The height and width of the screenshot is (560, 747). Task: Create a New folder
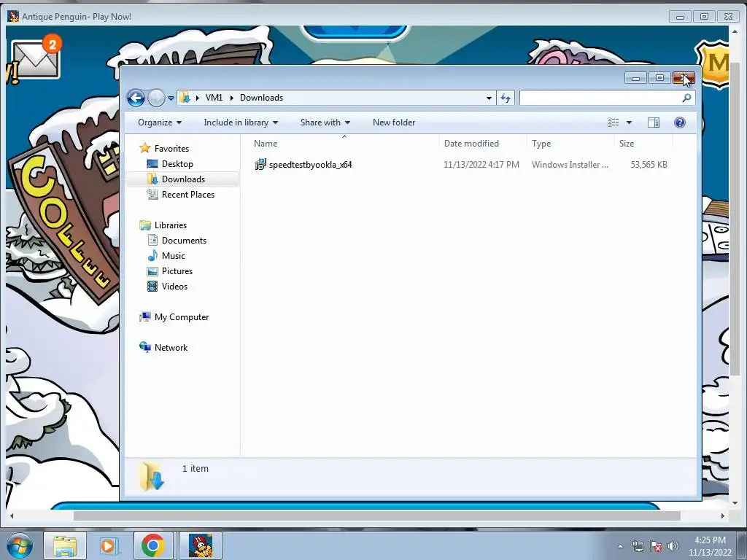[393, 122]
